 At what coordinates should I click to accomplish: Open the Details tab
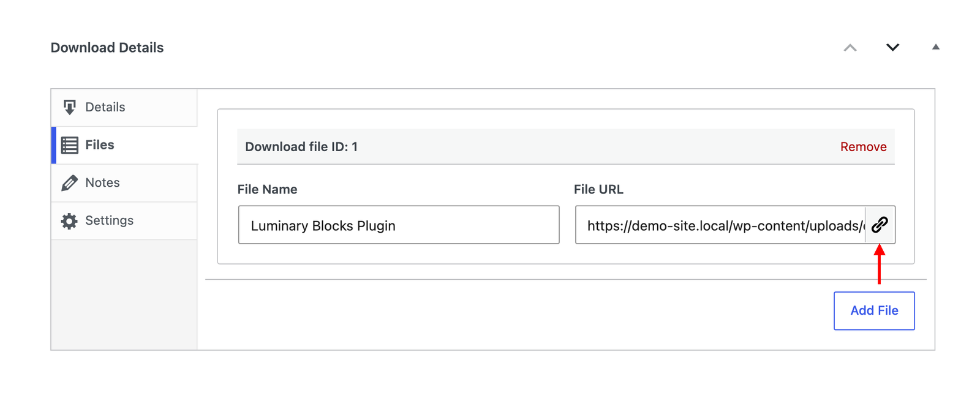(x=124, y=107)
